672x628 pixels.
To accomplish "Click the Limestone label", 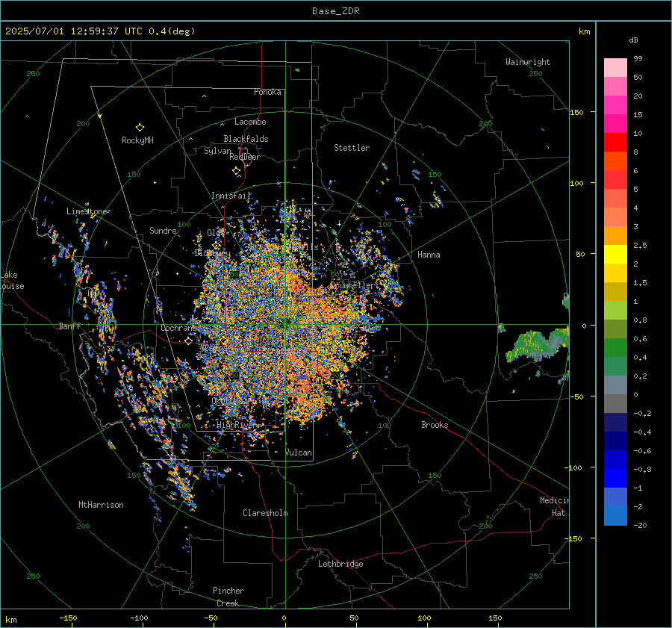I will pyautogui.click(x=87, y=211).
